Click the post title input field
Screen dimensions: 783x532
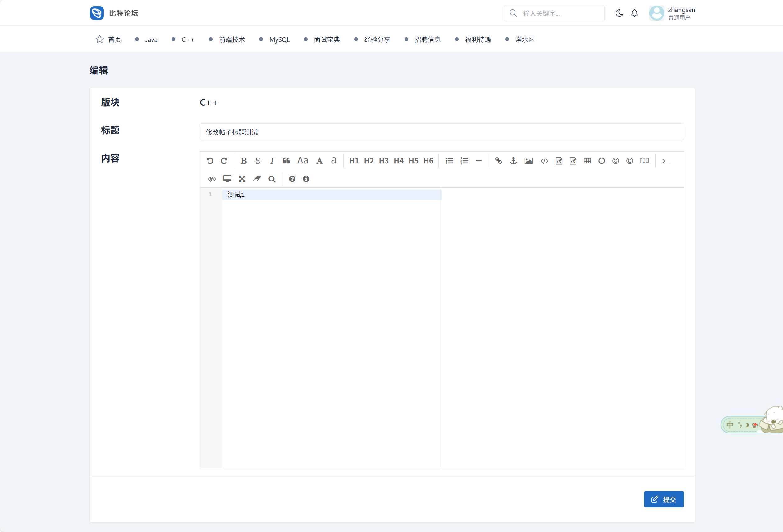(x=441, y=132)
